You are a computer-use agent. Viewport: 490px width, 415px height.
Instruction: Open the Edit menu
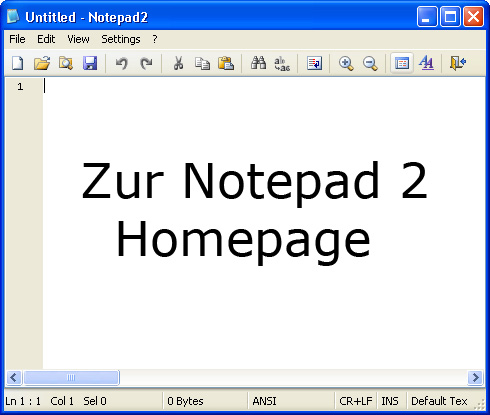(x=46, y=39)
